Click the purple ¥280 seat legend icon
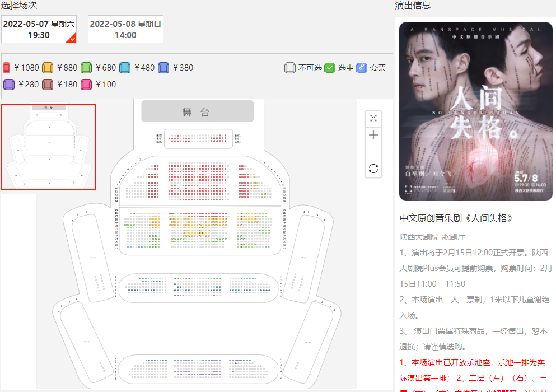The image size is (556, 392). (9, 85)
